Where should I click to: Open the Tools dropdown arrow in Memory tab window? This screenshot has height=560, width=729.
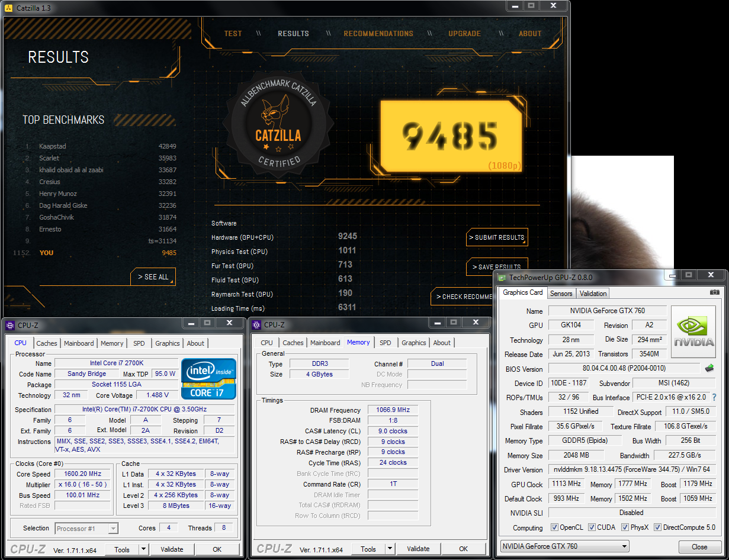[390, 549]
